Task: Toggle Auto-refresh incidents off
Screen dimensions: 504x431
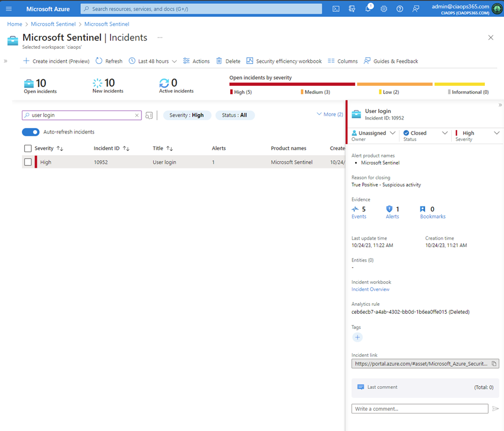Action: [30, 132]
